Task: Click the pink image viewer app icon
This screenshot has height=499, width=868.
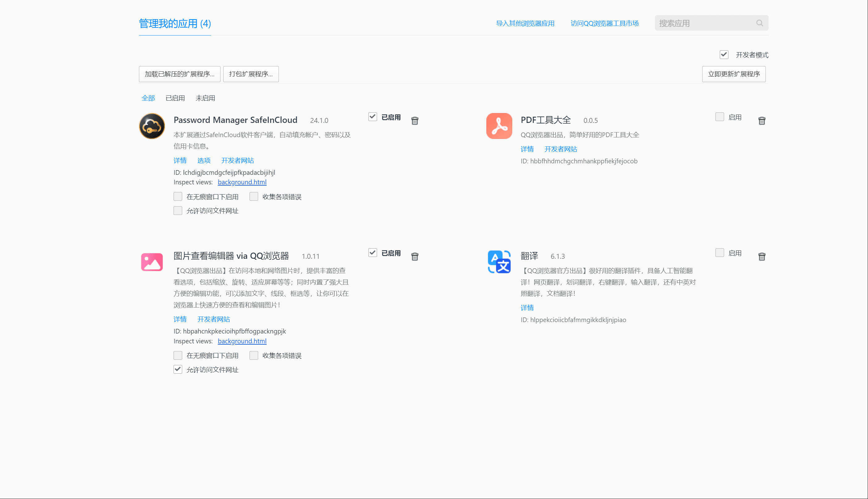Action: coord(152,262)
